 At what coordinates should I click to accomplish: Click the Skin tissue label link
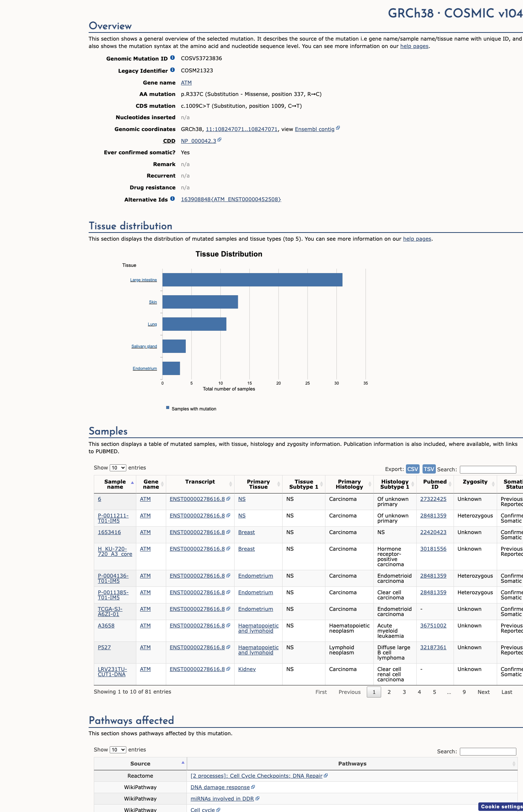153,302
